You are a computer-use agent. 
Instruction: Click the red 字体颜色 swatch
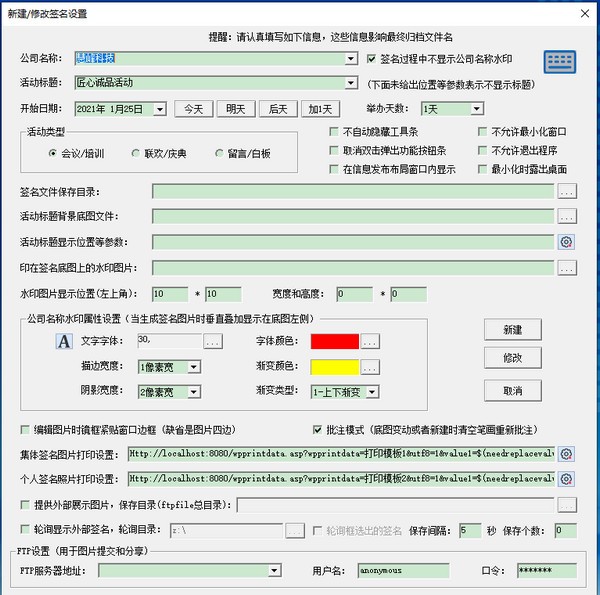tap(333, 342)
